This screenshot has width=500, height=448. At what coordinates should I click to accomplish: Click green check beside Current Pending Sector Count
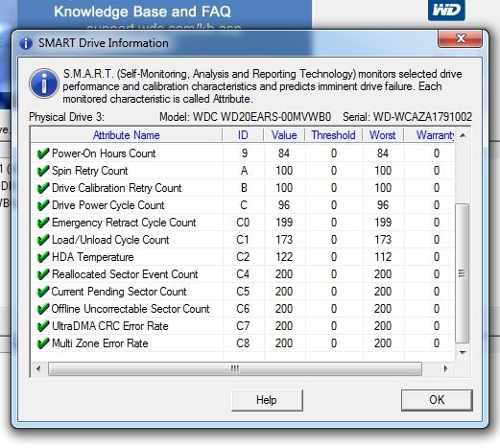point(43,292)
